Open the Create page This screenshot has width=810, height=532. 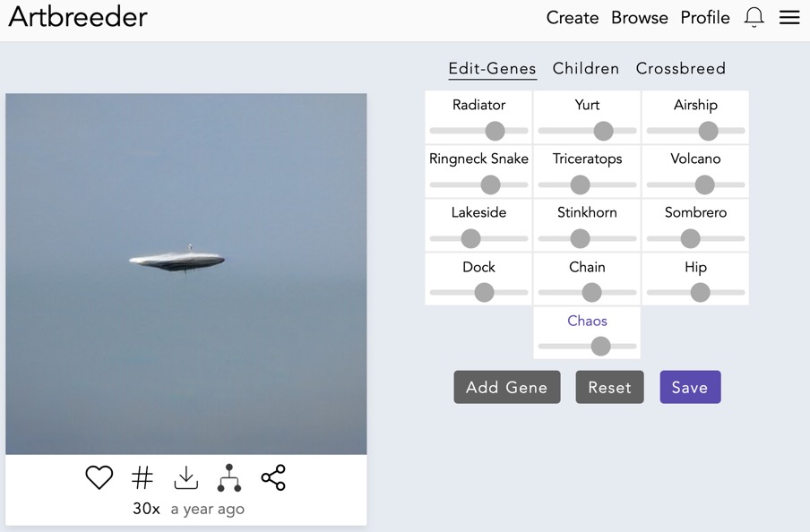(x=573, y=18)
